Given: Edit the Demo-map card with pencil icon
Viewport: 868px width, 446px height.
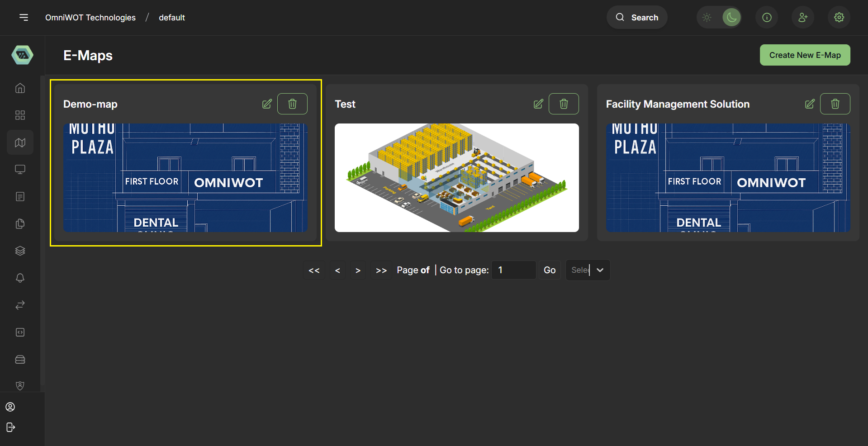Looking at the screenshot, I should (x=267, y=104).
